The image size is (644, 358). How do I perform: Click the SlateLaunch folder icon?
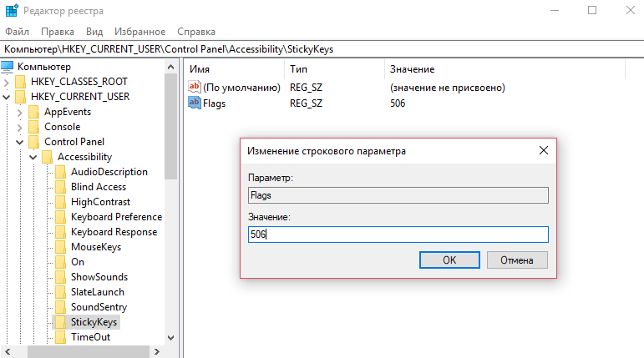[60, 292]
